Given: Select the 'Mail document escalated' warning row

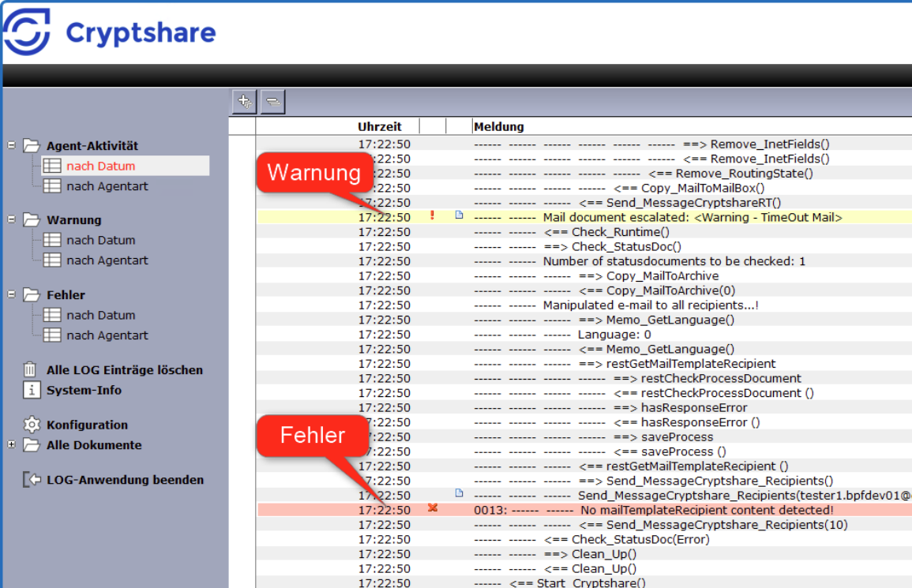Looking at the screenshot, I should [x=584, y=217].
